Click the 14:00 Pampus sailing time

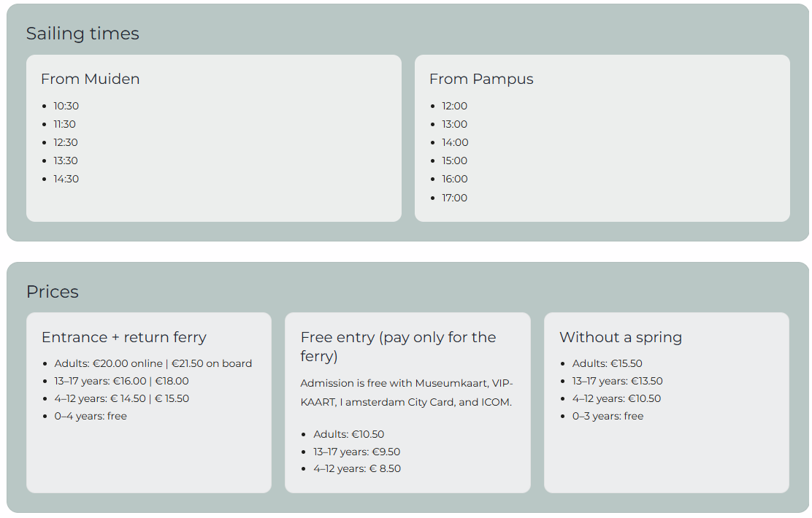pos(455,142)
